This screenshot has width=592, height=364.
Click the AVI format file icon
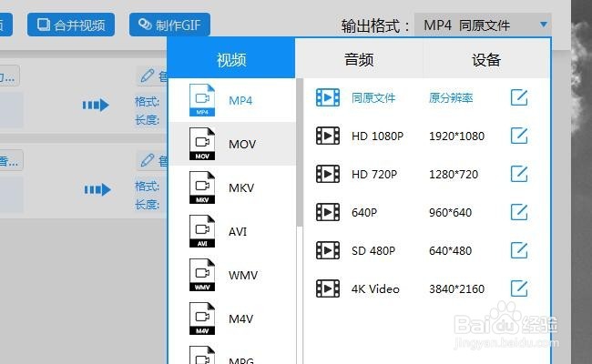(x=202, y=231)
